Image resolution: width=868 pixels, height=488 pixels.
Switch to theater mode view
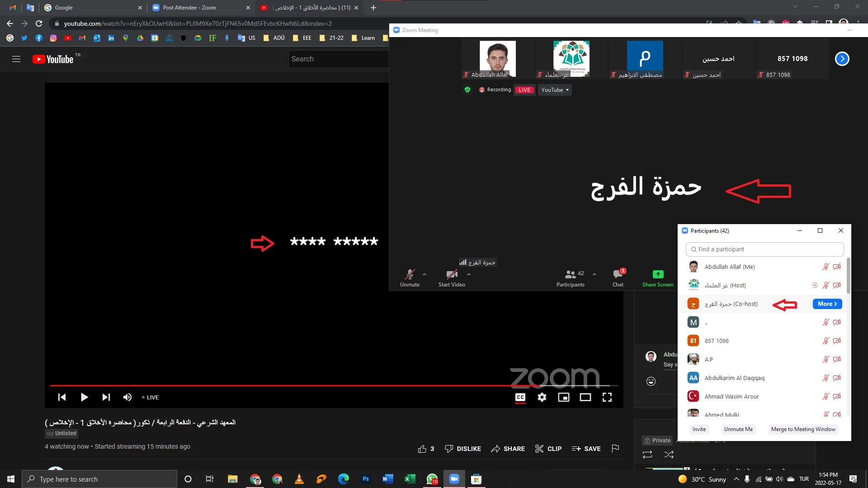585,397
